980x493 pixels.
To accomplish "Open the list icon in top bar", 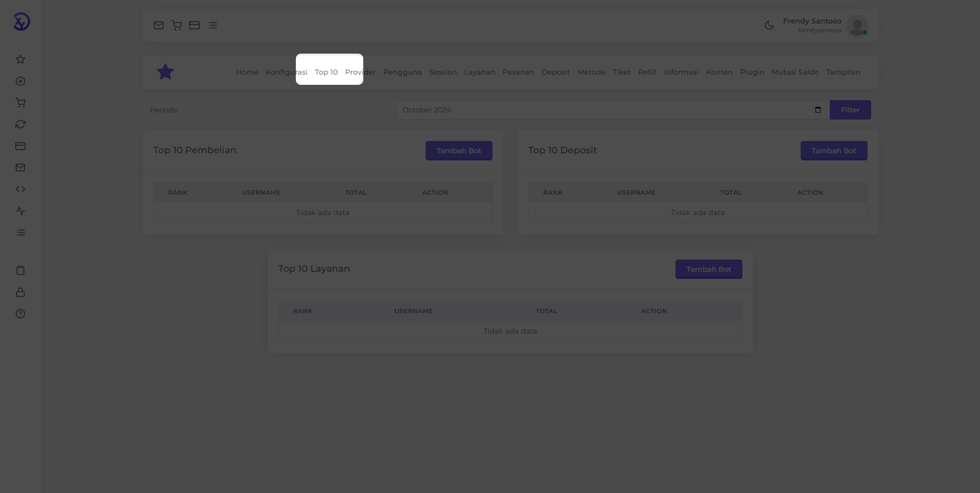I will (x=213, y=25).
